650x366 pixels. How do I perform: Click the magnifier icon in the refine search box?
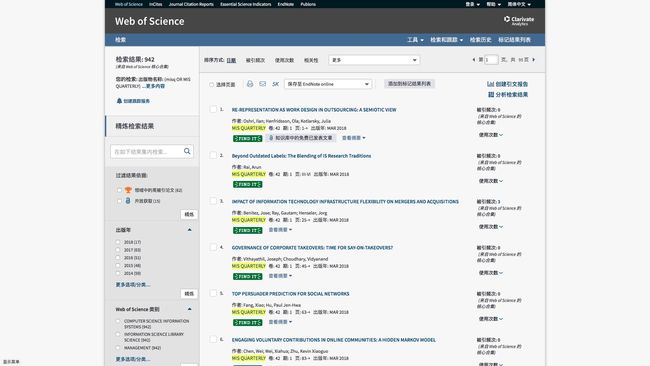pos(187,151)
